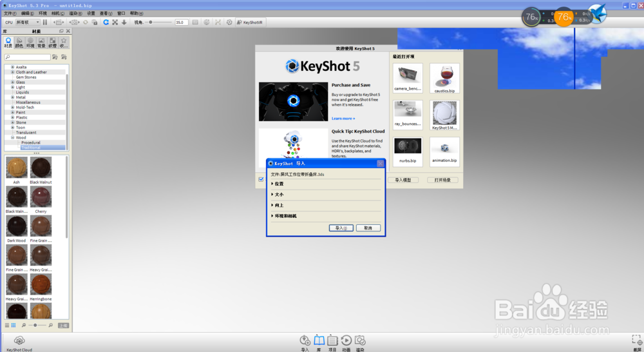The height and width of the screenshot is (352, 644).
Task: Click the 上传 upload button under library
Action: click(63, 326)
